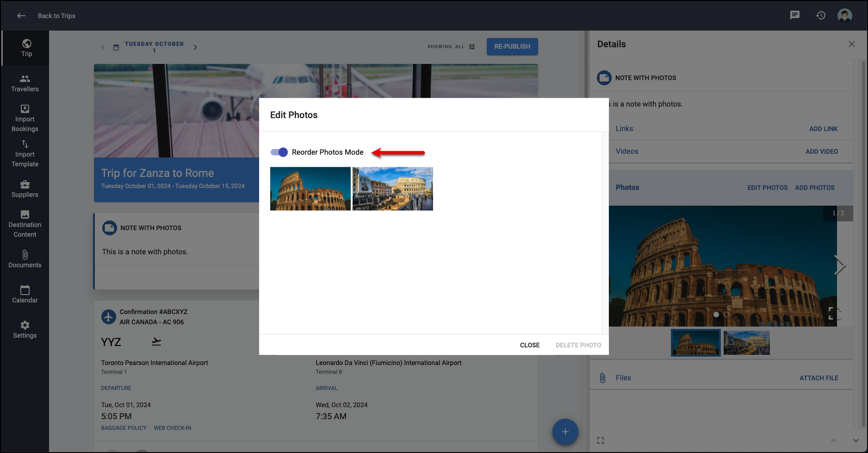Open Settings gear in sidebar
Viewport: 868px width, 453px height.
coord(25,325)
